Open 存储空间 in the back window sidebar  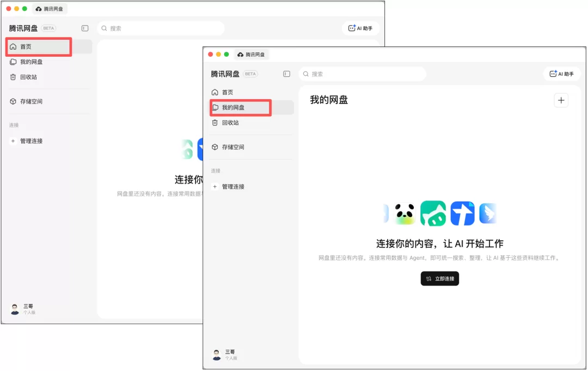49,101
